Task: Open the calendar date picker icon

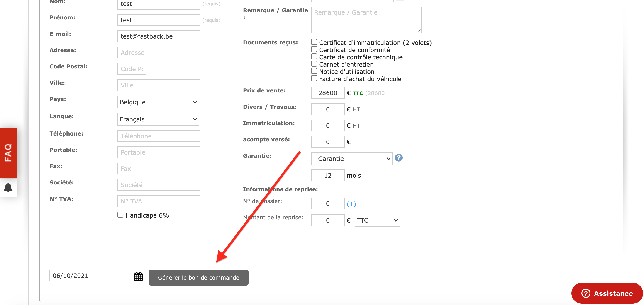Action: [138, 276]
